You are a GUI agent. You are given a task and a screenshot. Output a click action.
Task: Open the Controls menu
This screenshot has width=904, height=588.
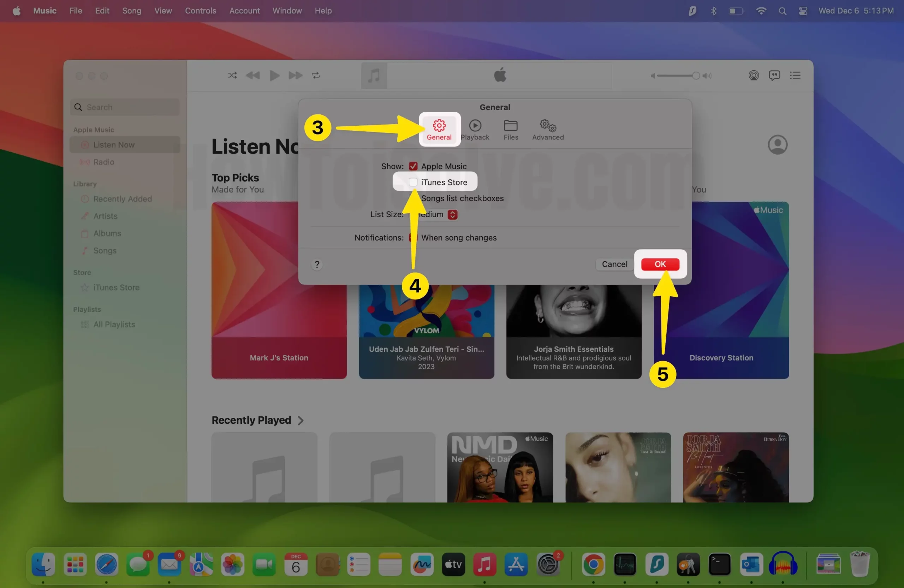pyautogui.click(x=200, y=11)
